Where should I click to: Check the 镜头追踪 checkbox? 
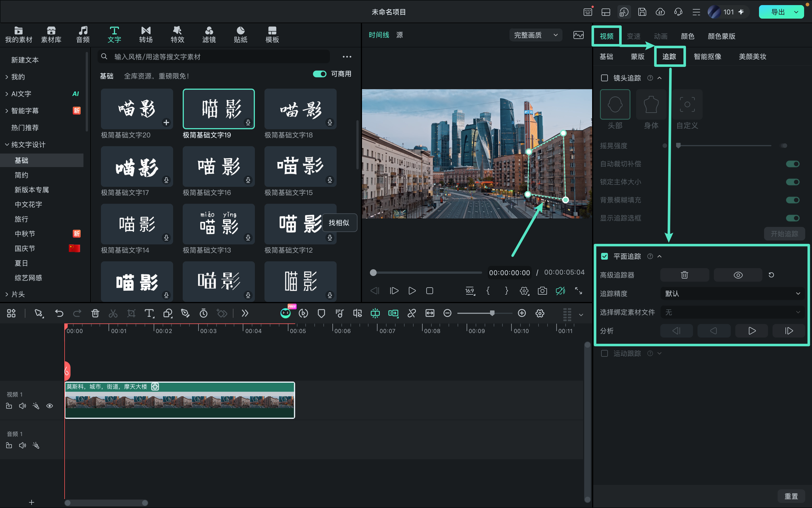pos(604,78)
